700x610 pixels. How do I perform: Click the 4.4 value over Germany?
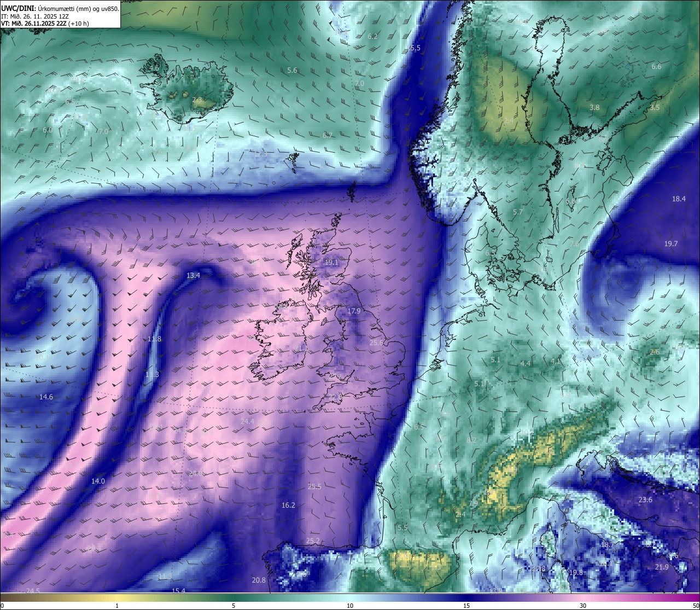(x=525, y=364)
